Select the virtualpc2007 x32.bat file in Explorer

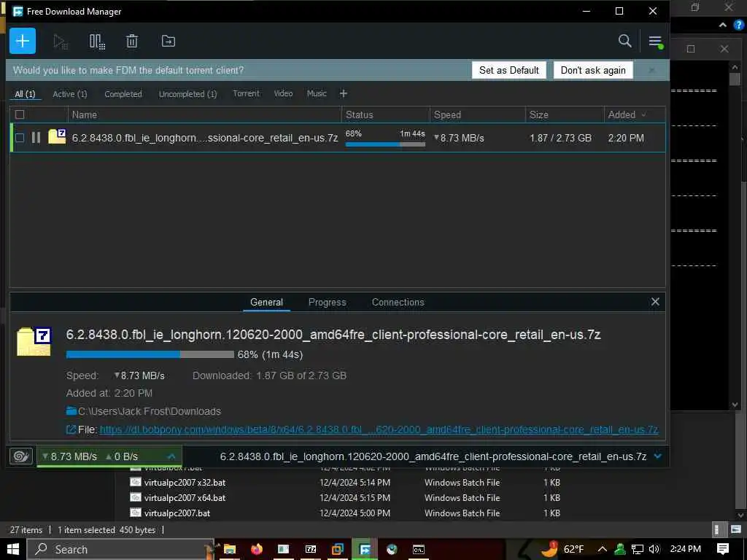coord(185,483)
